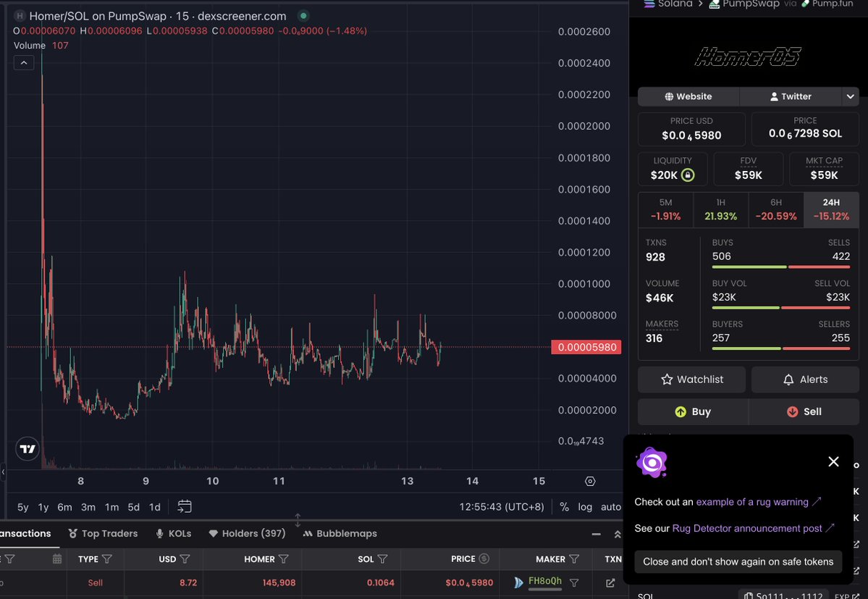This screenshot has width=868, height=599.
Task: Expand more social links dropdown arrow
Action: coord(851,96)
